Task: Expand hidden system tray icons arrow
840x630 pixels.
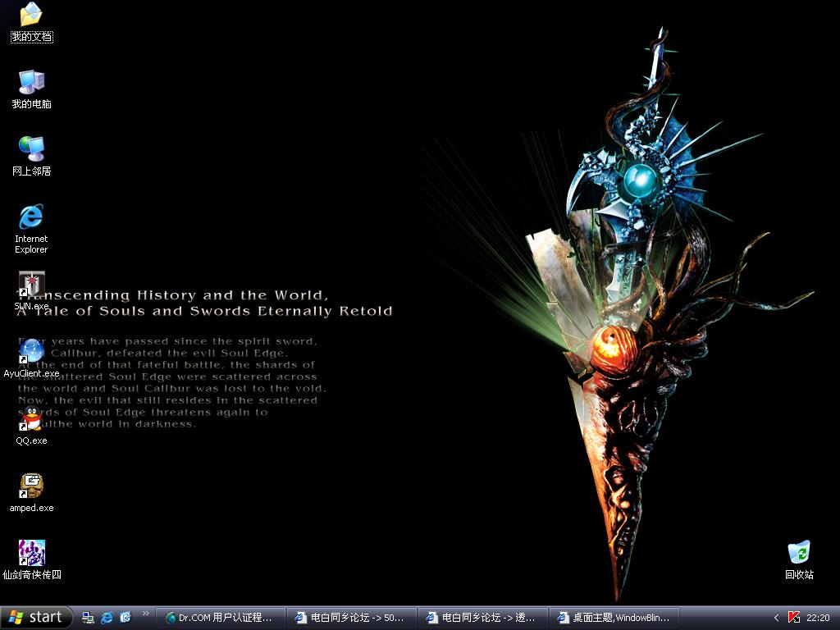Action: (x=776, y=618)
